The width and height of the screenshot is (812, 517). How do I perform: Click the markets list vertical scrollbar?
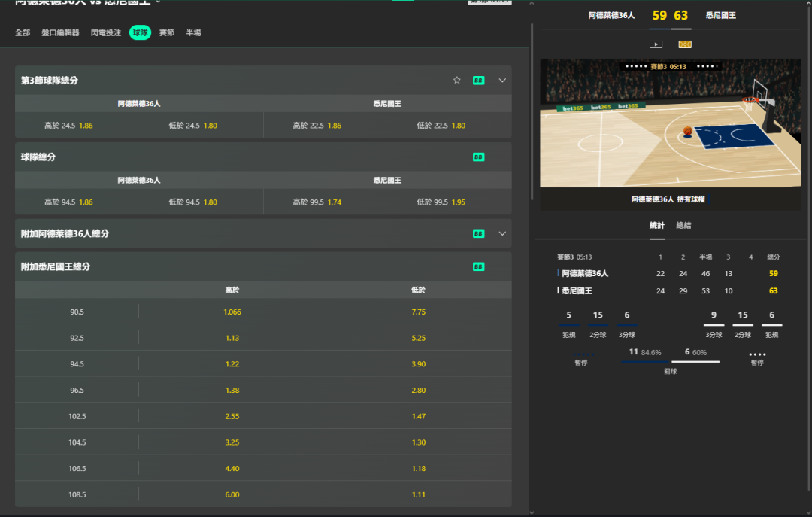(532, 113)
